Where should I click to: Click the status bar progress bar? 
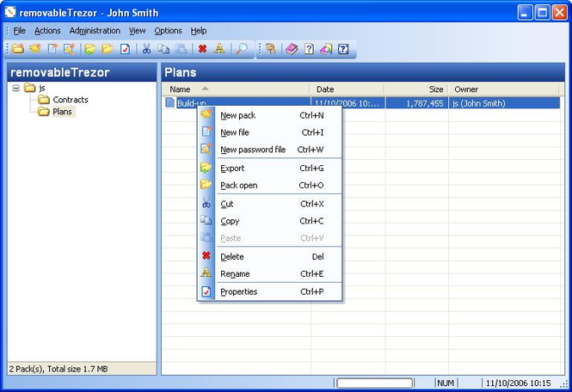(375, 383)
